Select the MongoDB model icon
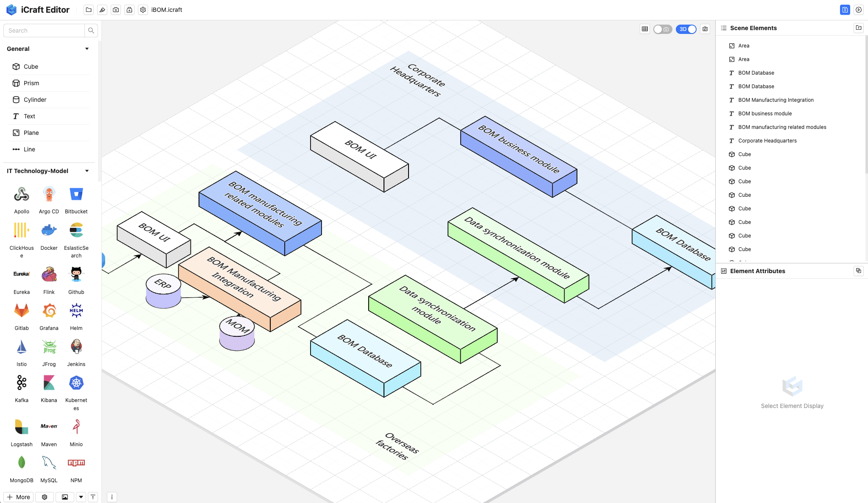Viewport: 868px width, 503px height. pyautogui.click(x=22, y=463)
